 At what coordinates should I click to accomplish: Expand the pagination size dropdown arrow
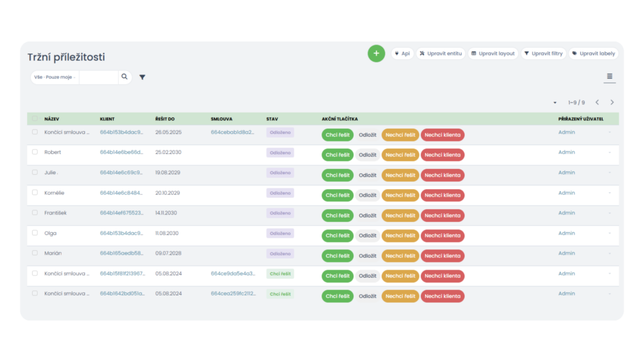(x=555, y=102)
